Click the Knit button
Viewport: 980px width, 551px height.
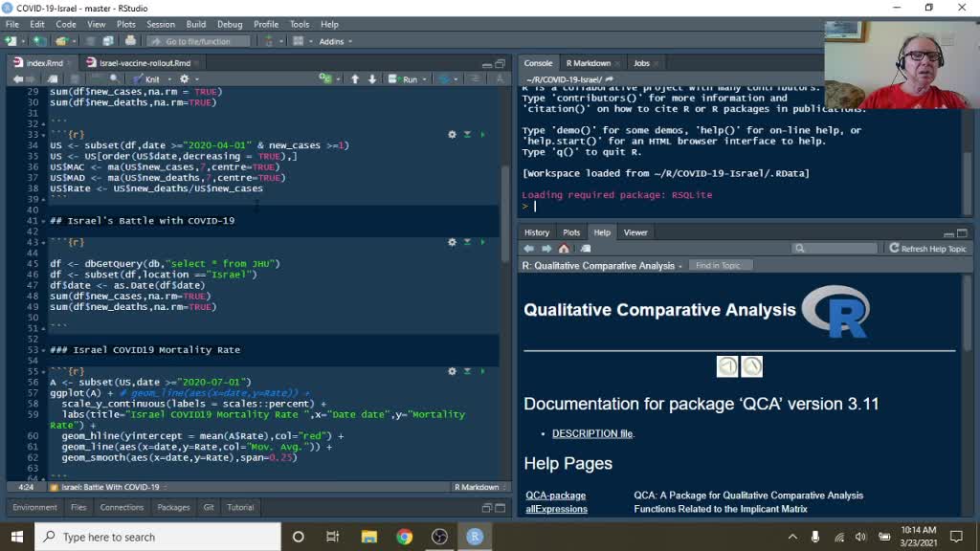[146, 79]
